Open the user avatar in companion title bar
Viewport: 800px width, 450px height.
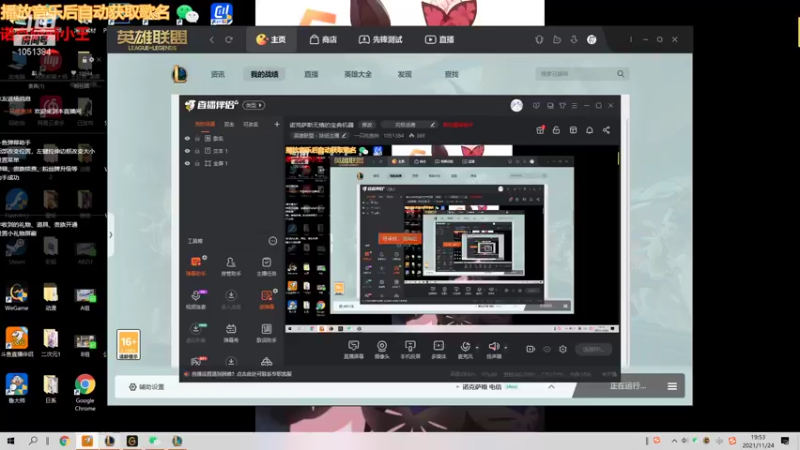coord(516,105)
